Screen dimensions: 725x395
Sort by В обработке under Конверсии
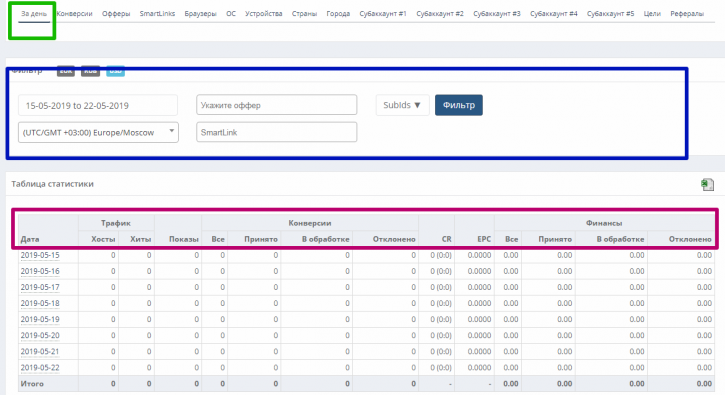[x=326, y=239]
